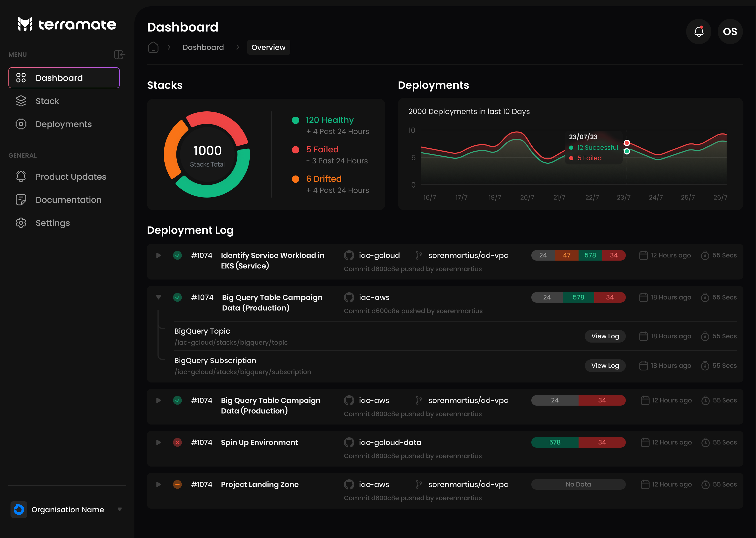Select the Overview breadcrumb tab
Viewport: 756px width, 538px height.
coord(269,47)
